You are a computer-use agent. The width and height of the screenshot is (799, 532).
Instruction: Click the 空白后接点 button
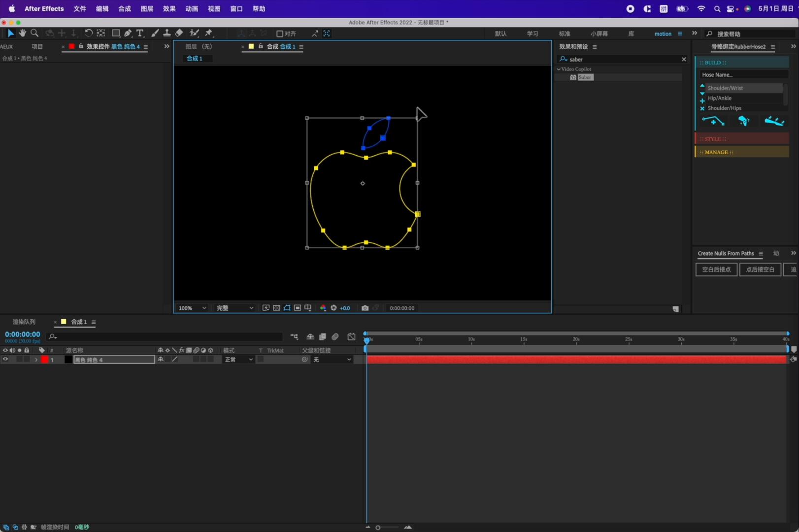[x=716, y=269]
